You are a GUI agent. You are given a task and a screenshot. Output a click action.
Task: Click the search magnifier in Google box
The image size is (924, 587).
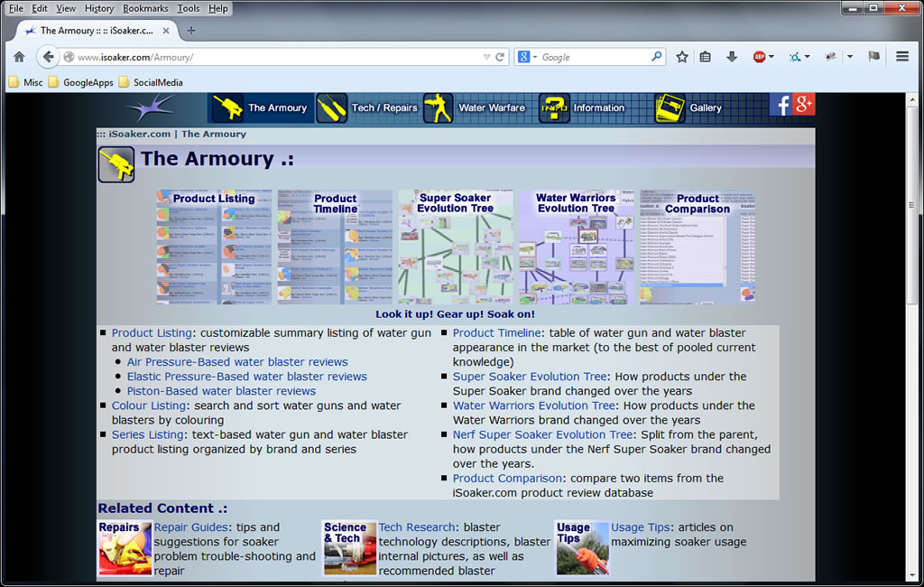tap(657, 57)
